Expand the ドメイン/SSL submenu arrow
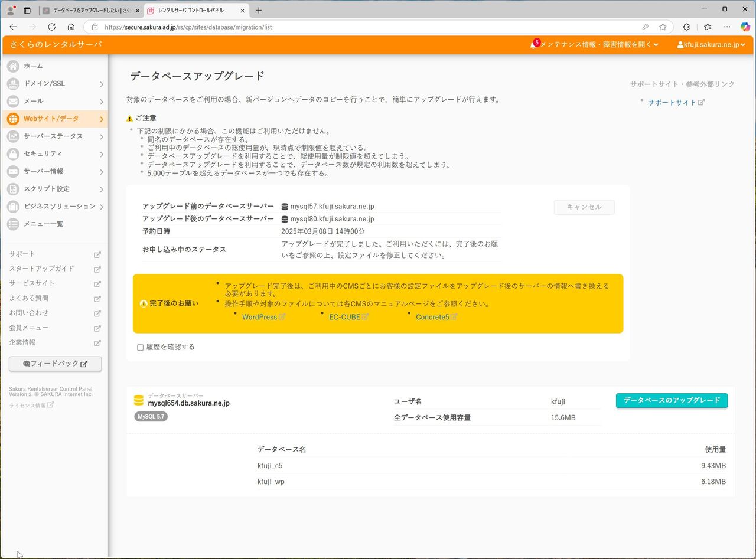The width and height of the screenshot is (756, 559). pos(102,84)
